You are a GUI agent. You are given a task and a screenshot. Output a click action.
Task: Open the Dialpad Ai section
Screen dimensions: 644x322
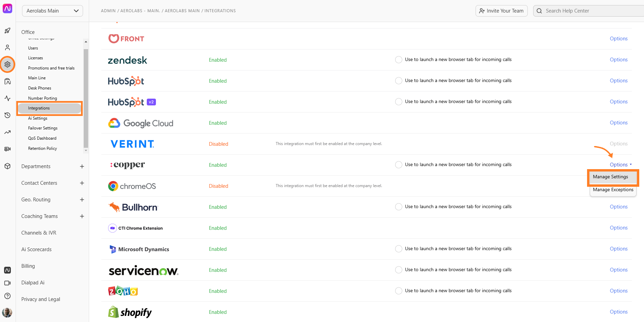coord(33,283)
